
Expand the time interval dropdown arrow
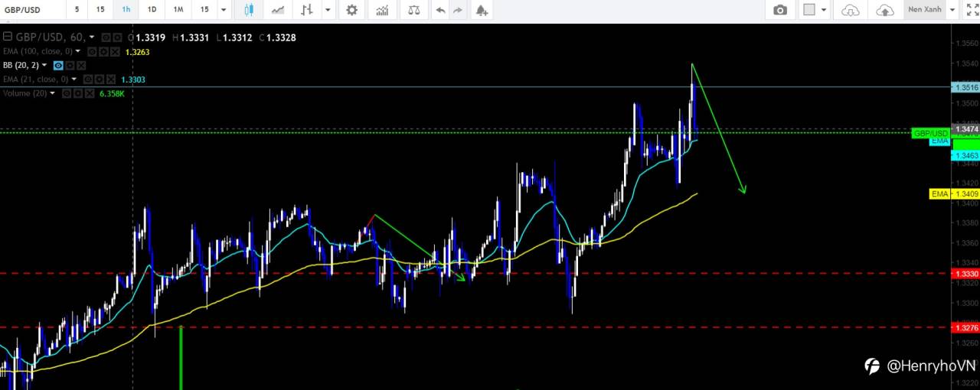pos(223,10)
